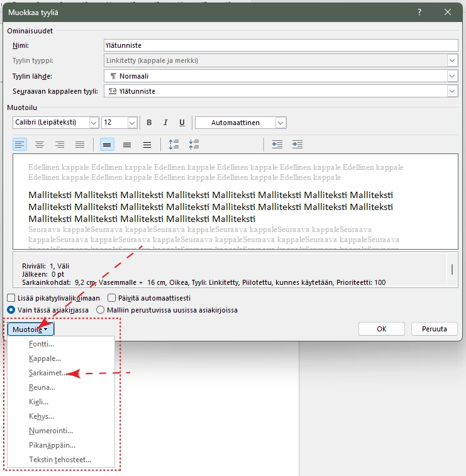Expand the font size 12 dropdown
Screen dimensions: 466x476
click(x=132, y=123)
